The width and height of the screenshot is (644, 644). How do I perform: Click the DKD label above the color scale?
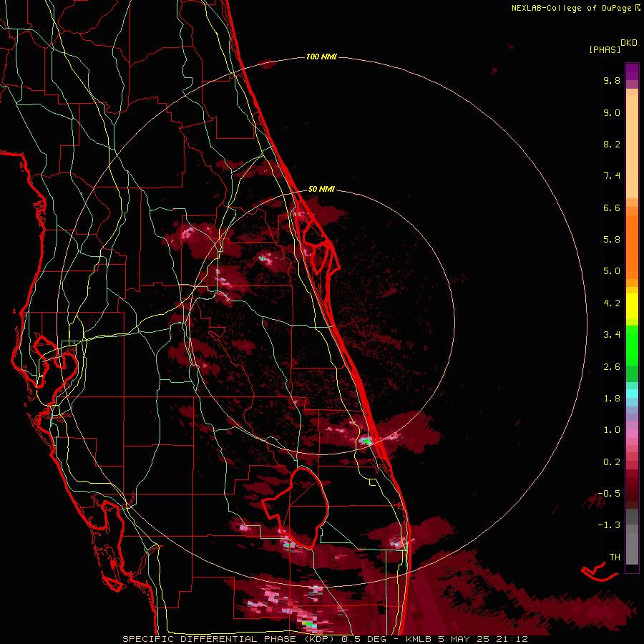pos(629,43)
